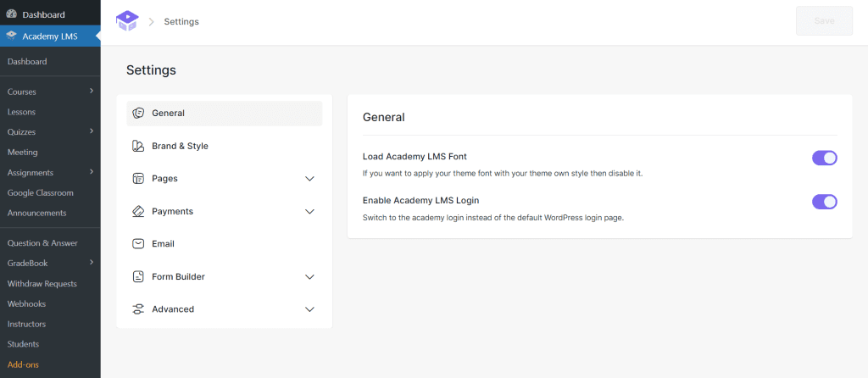Click the Academy LMS logo in header
Screen dimensions: 868x378
[x=127, y=21]
